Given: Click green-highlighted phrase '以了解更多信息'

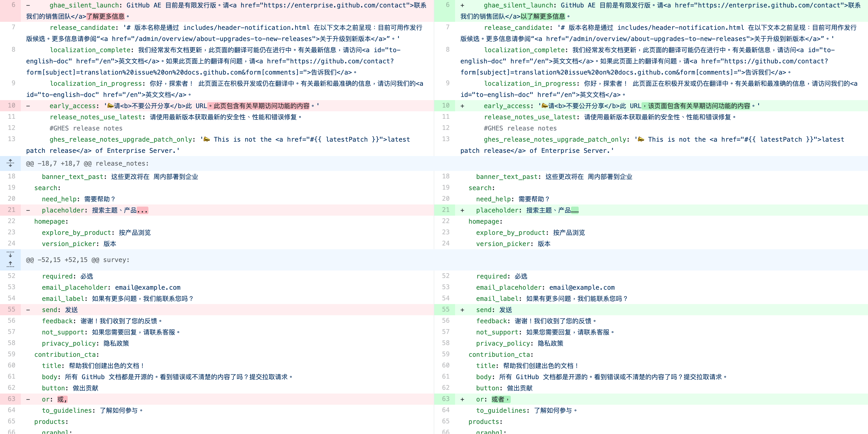Looking at the screenshot, I should [543, 17].
